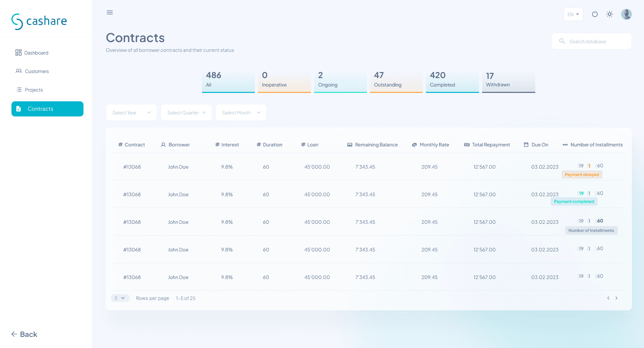Go Back via sidebar link
This screenshot has height=348, width=644.
pyautogui.click(x=24, y=334)
